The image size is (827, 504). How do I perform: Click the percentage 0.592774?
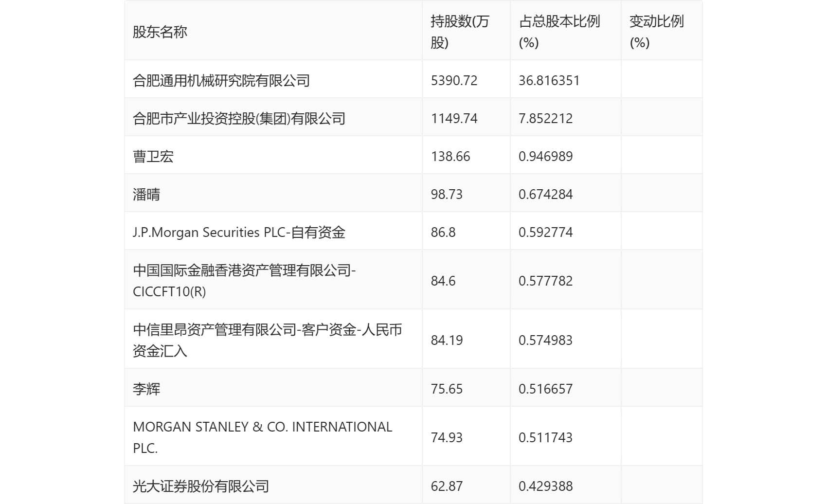[x=546, y=232]
